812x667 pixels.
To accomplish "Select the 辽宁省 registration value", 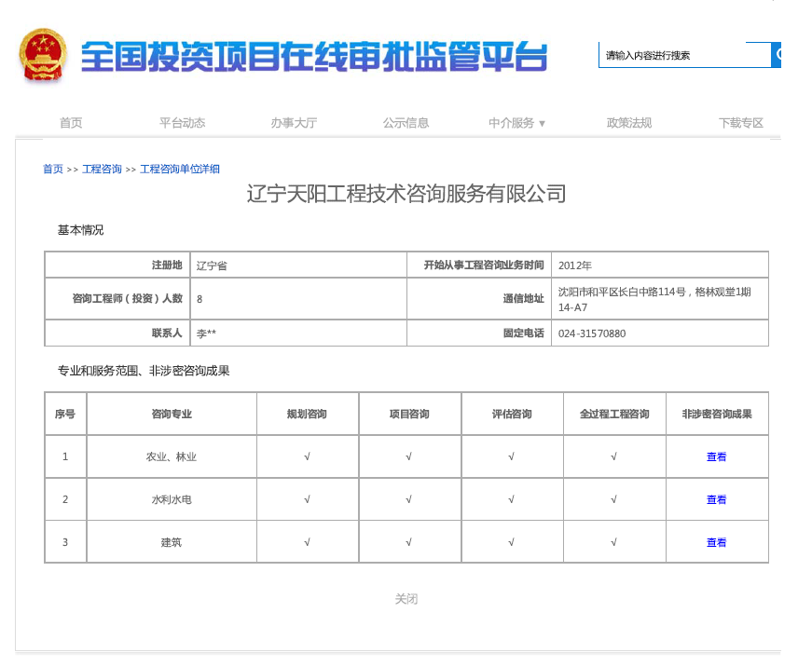I will pyautogui.click(x=212, y=265).
